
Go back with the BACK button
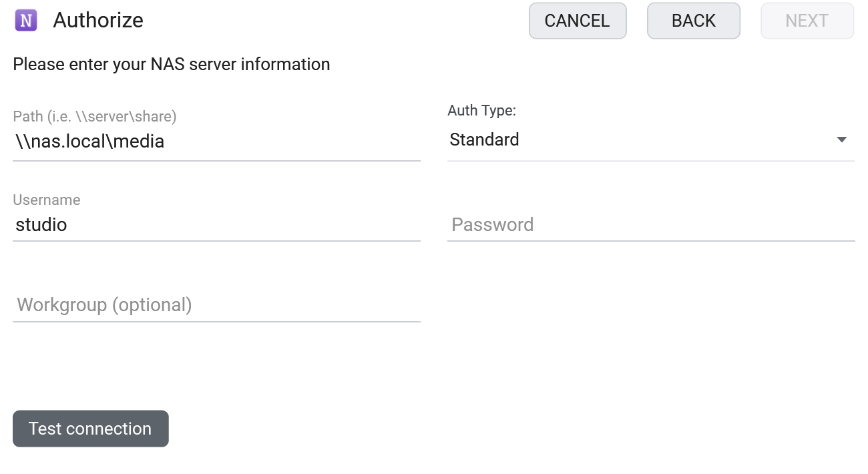pos(694,21)
